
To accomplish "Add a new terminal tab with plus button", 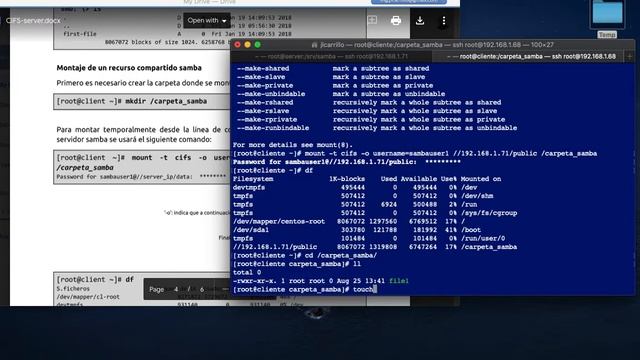I will pos(629,57).
